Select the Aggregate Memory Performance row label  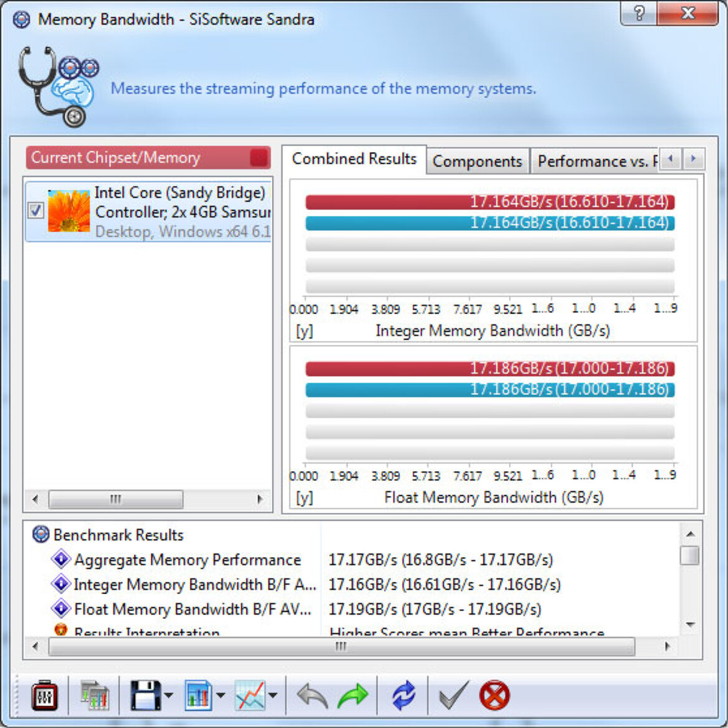pyautogui.click(x=187, y=560)
